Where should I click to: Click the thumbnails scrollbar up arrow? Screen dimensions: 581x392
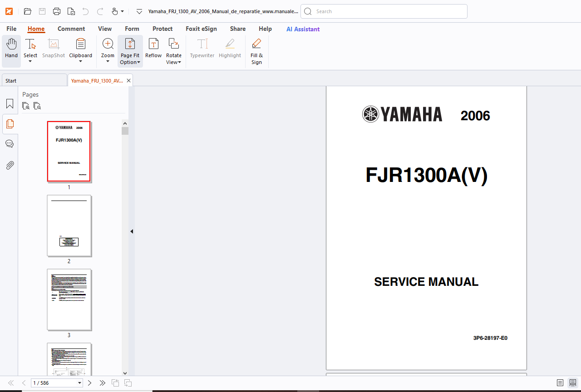click(x=125, y=123)
